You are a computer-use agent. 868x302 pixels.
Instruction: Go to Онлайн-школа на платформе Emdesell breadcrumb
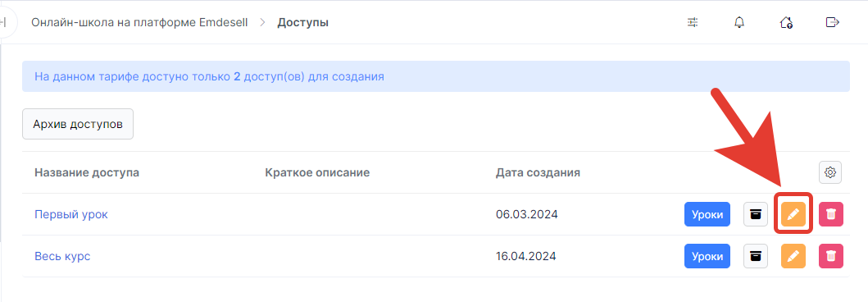(x=139, y=23)
